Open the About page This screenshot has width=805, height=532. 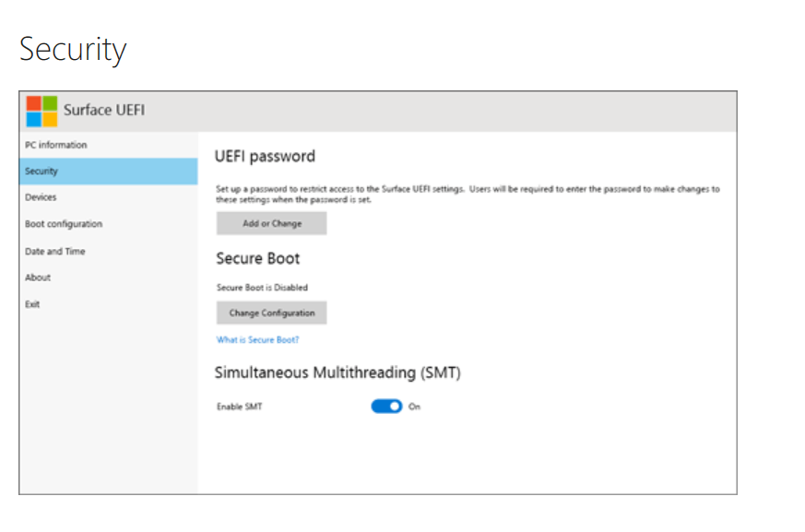coord(108,278)
